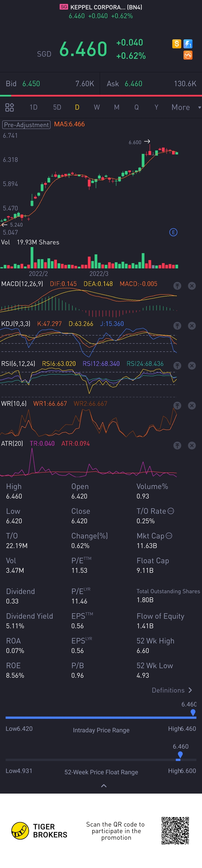This screenshot has width=202, height=868.
Task: Remove the MACD indicator panel
Action: 192,286
